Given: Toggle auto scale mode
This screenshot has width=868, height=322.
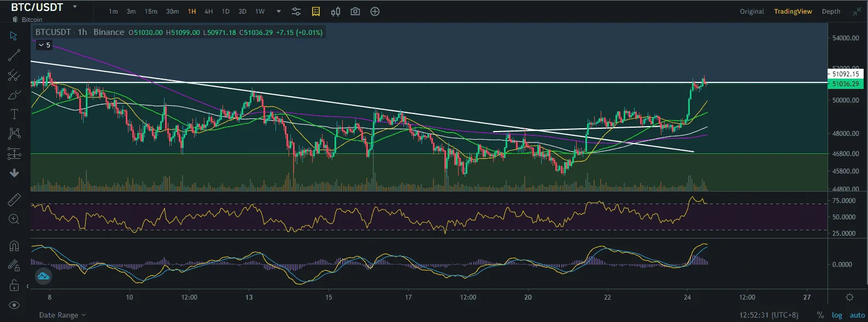Looking at the screenshot, I should click(857, 315).
